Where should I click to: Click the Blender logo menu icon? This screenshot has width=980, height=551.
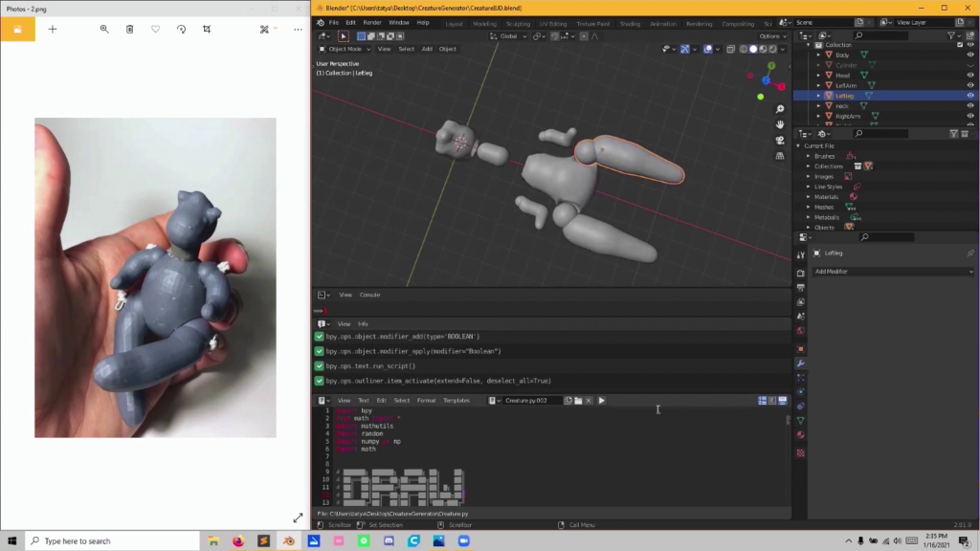pyautogui.click(x=321, y=23)
